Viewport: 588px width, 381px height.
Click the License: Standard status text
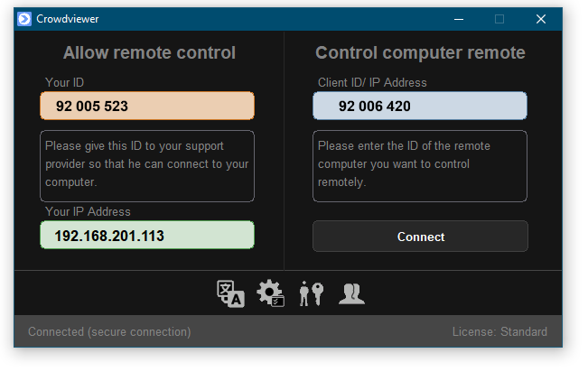point(499,331)
